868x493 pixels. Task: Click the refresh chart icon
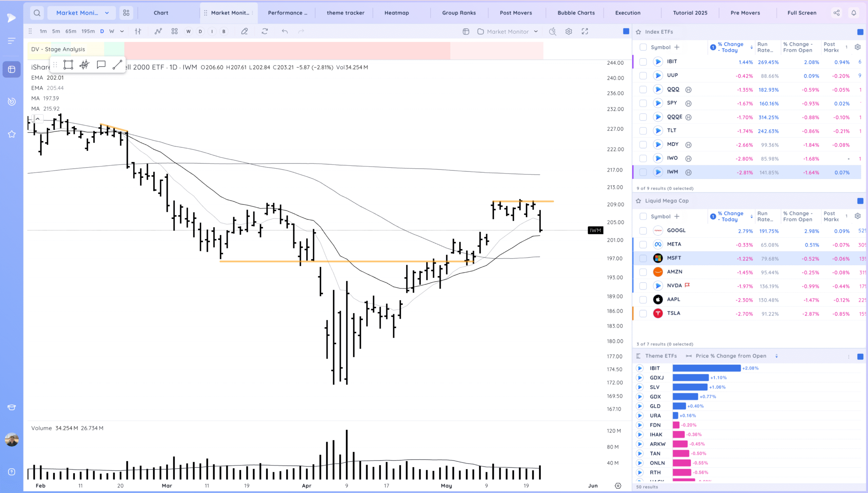pos(265,32)
